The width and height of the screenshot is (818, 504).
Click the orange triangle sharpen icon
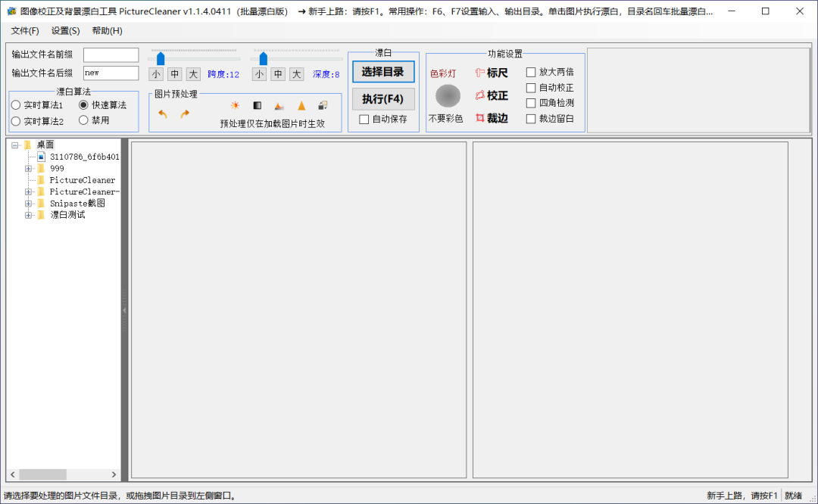301,106
